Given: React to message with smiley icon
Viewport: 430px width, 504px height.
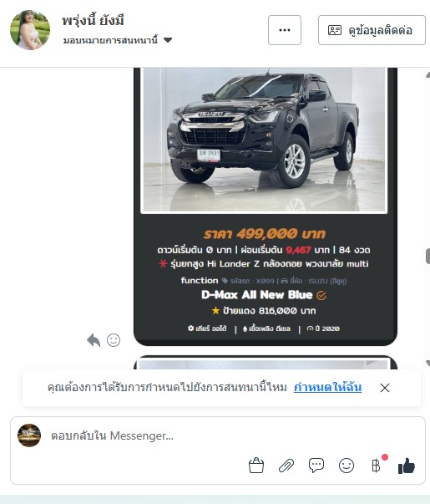Looking at the screenshot, I should (x=114, y=340).
